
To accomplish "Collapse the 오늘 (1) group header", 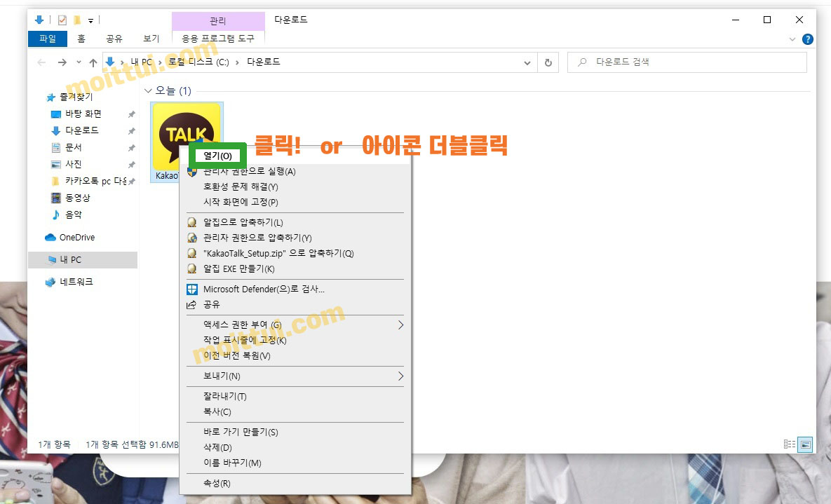I will 148,90.
